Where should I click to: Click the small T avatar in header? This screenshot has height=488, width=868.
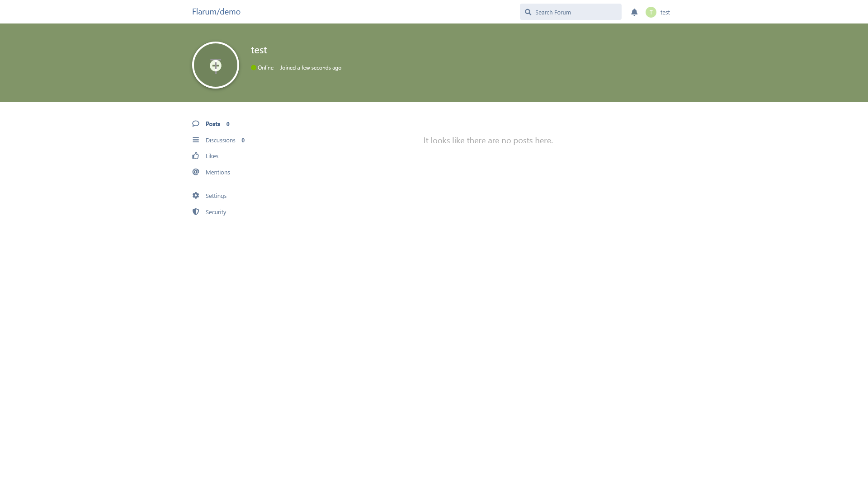(x=651, y=12)
